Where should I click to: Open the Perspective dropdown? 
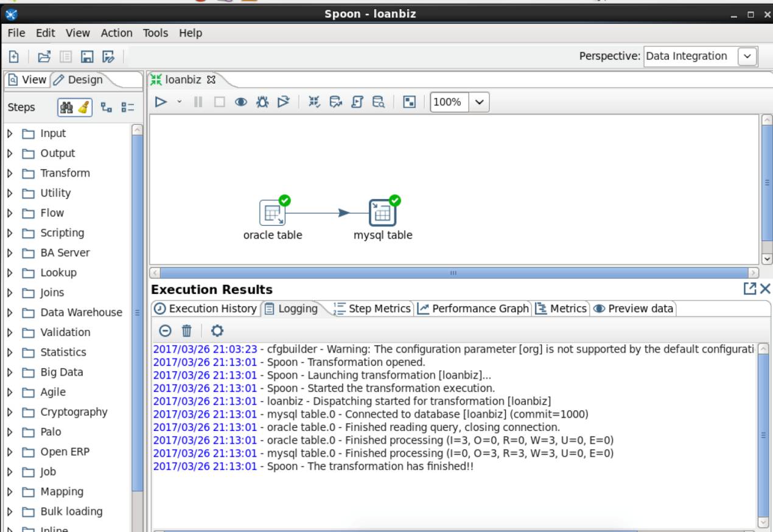click(x=747, y=57)
